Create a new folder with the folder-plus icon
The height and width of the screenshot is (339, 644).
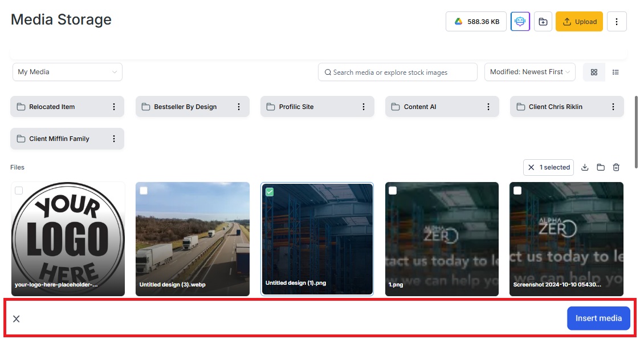click(543, 21)
